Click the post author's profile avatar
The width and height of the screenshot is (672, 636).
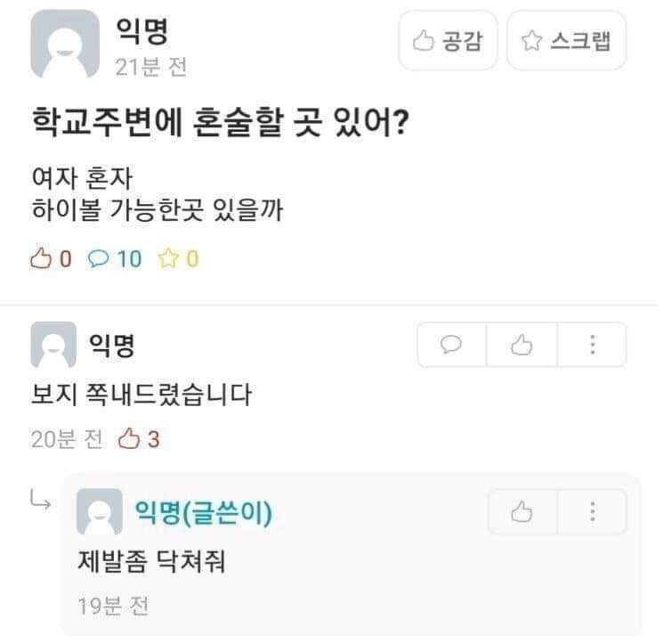click(x=65, y=43)
